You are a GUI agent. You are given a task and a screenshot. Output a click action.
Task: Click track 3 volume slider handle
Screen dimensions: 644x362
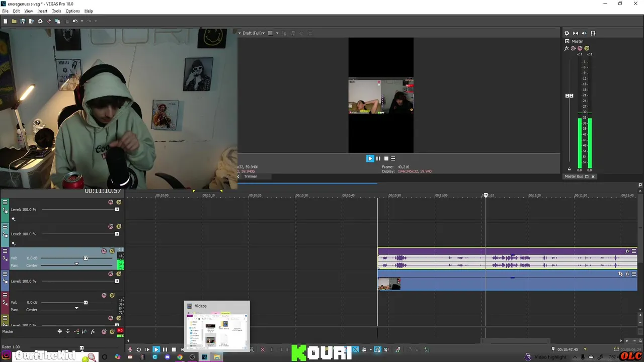click(86, 258)
